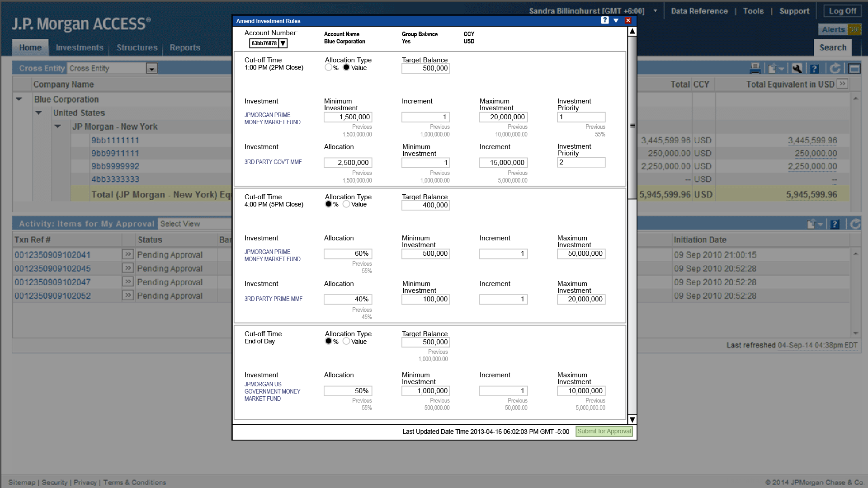This screenshot has height=488, width=868.
Task: Click the dialog scrollbar down arrow
Action: pos(632,419)
